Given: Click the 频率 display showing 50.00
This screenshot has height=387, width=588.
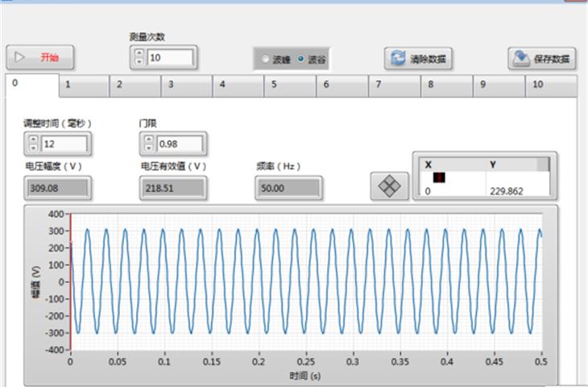Looking at the screenshot, I should pyautogui.click(x=288, y=188).
